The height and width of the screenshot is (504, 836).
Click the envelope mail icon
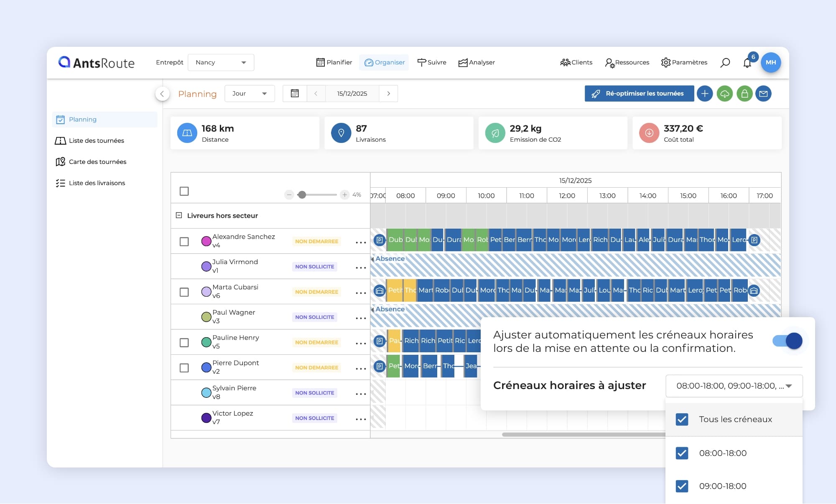coord(763,94)
